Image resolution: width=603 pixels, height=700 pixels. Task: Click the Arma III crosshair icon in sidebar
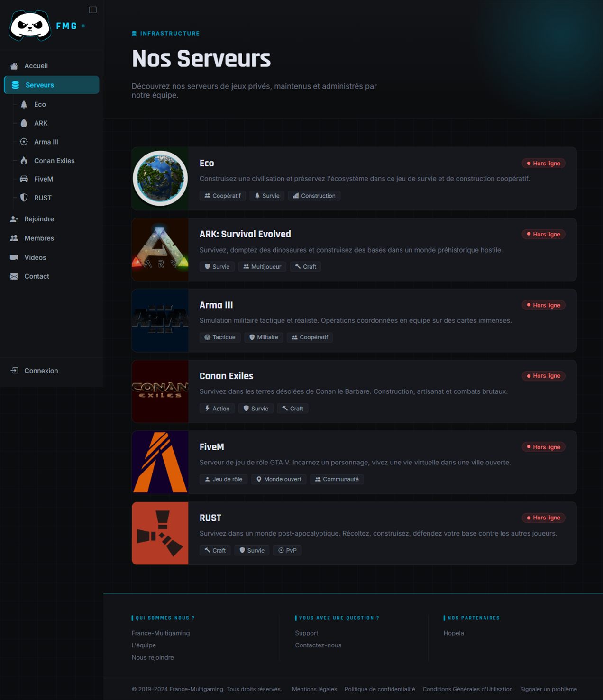pyautogui.click(x=24, y=142)
